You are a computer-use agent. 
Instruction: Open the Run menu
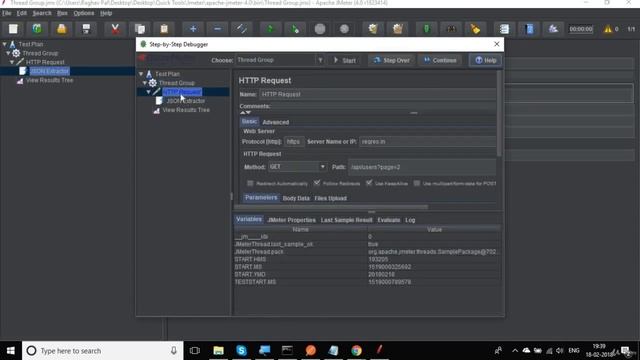click(x=62, y=13)
